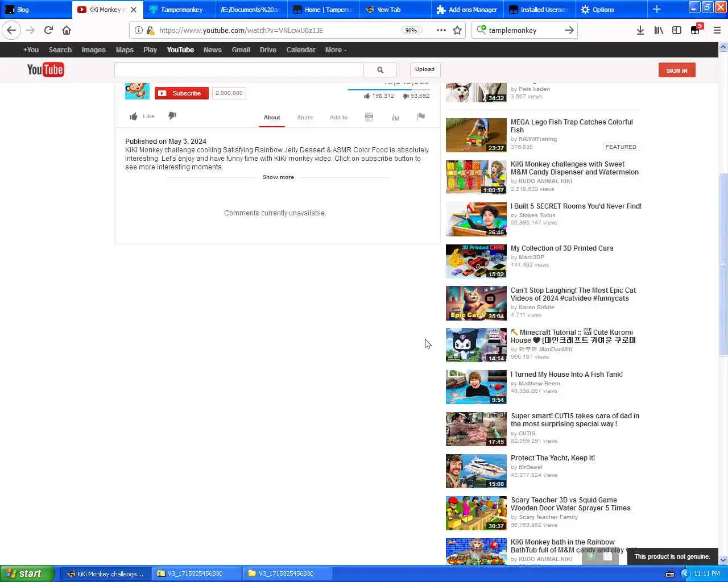Switch to the Options tab
The image size is (728, 582).
tap(610, 10)
